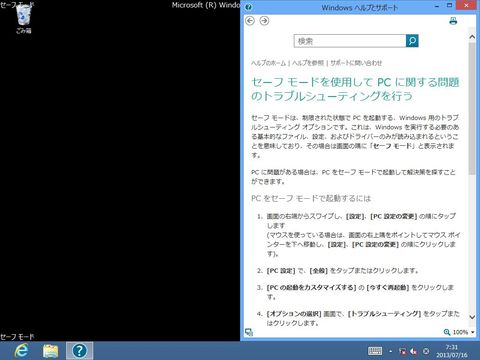Open the ヘルプを参照 link
This screenshot has width=480, height=360.
click(x=308, y=63)
